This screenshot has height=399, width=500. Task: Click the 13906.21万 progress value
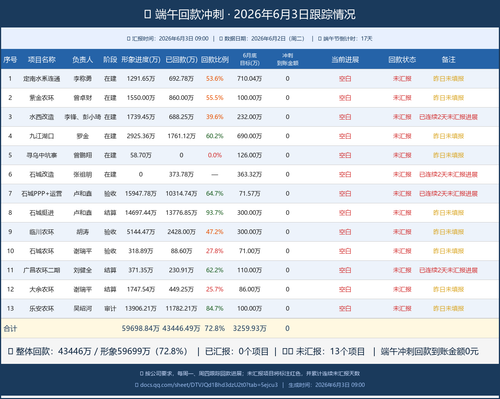(141, 309)
